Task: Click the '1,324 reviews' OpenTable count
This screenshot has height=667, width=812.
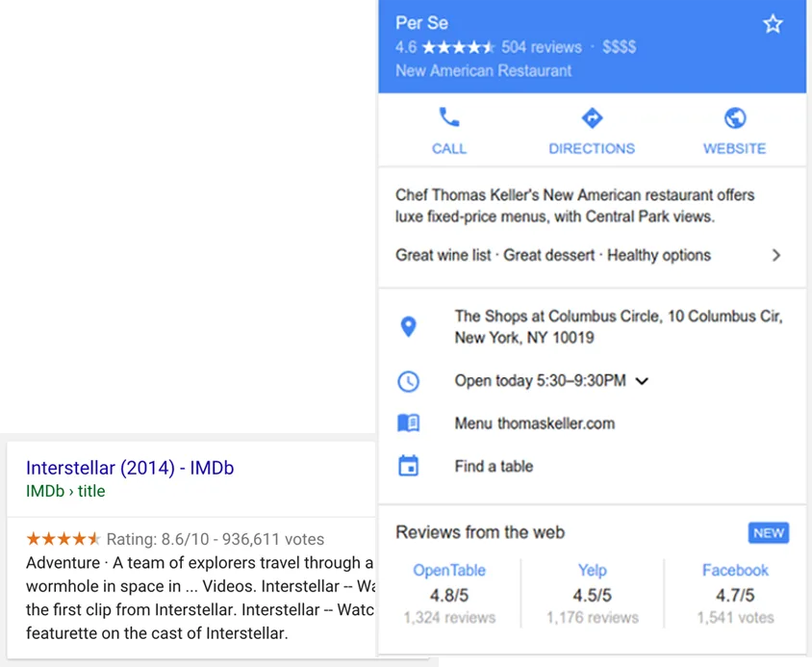Action: (x=449, y=618)
